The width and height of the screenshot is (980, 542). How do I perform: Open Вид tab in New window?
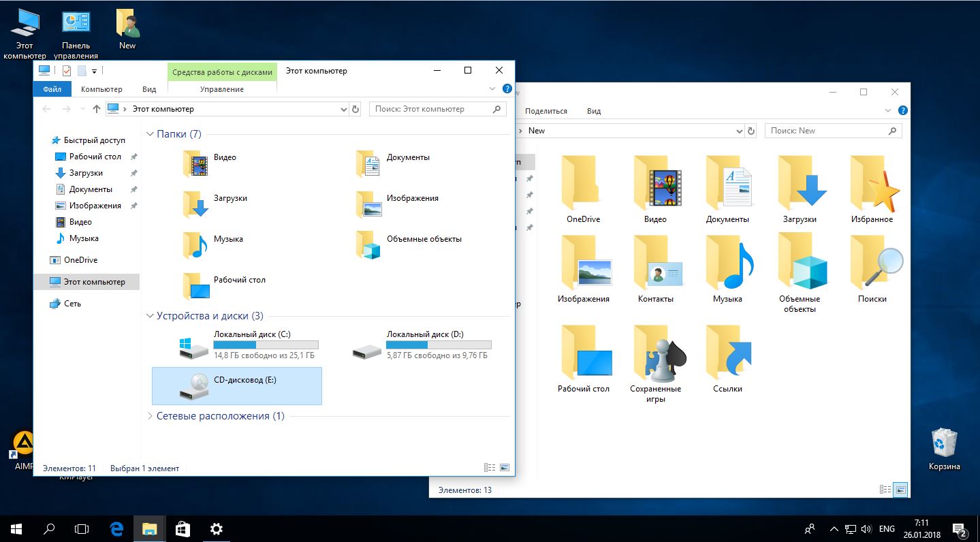(x=594, y=111)
